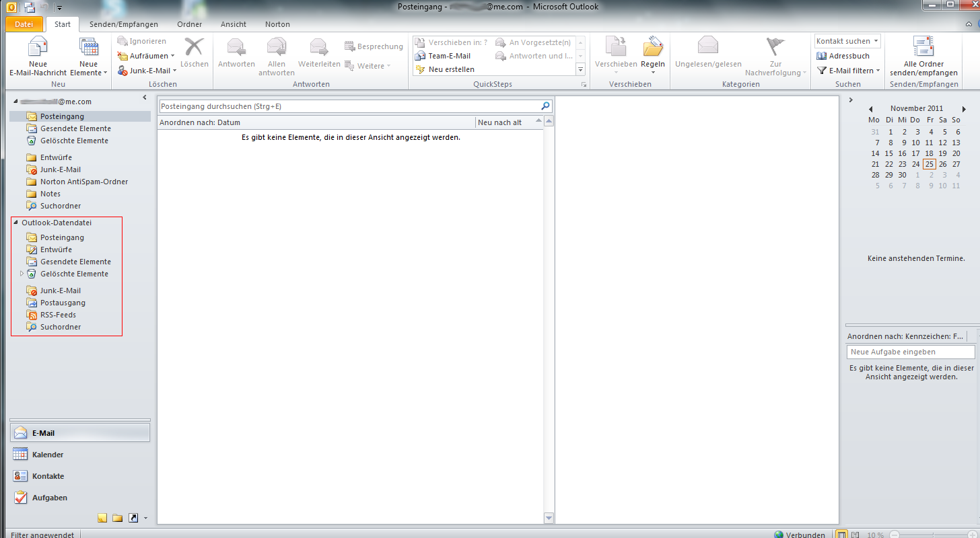
Task: Select the Start ribbon tab
Action: point(63,24)
